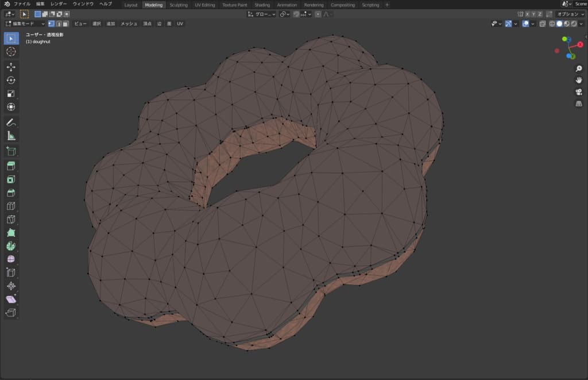The image size is (588, 380).
Task: Open the transform orientation グロー dropdown
Action: coord(262,14)
